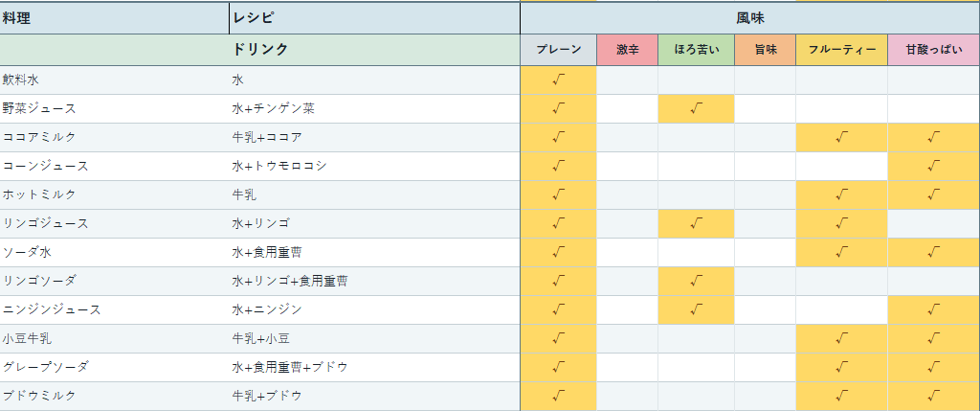Click the 牛乳+ココア recipe cell
The image size is (980, 411).
click(374, 138)
